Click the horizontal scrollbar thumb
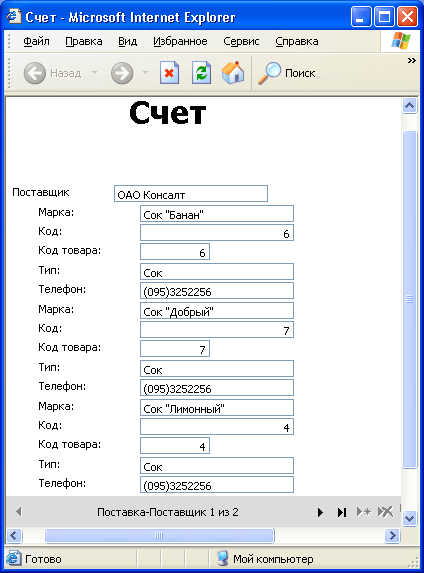The height and width of the screenshot is (573, 424). (x=159, y=536)
